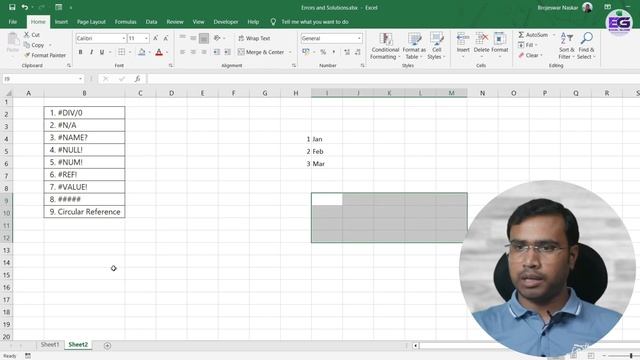640x360 pixels.
Task: Expand the font name dropdown
Action: (x=124, y=38)
